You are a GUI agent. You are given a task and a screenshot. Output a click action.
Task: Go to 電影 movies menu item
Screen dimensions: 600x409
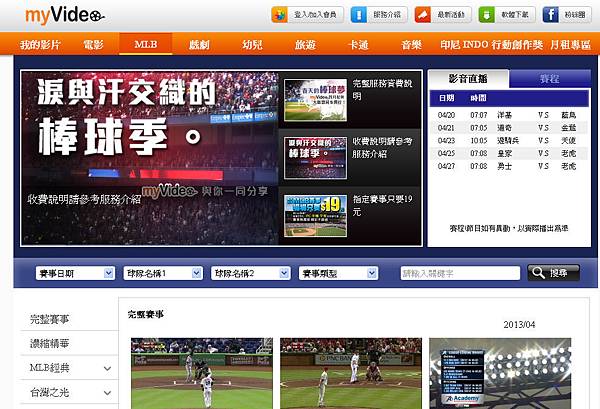click(x=93, y=44)
